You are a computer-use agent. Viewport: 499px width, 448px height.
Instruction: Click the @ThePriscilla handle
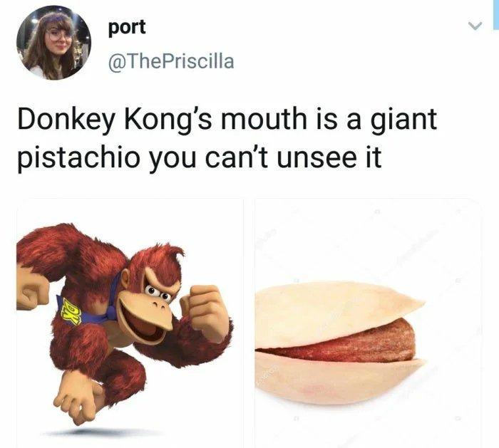pyautogui.click(x=171, y=61)
